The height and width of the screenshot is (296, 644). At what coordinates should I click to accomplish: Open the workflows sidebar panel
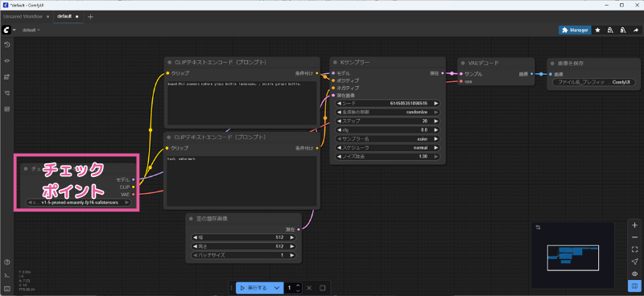pos(6,92)
